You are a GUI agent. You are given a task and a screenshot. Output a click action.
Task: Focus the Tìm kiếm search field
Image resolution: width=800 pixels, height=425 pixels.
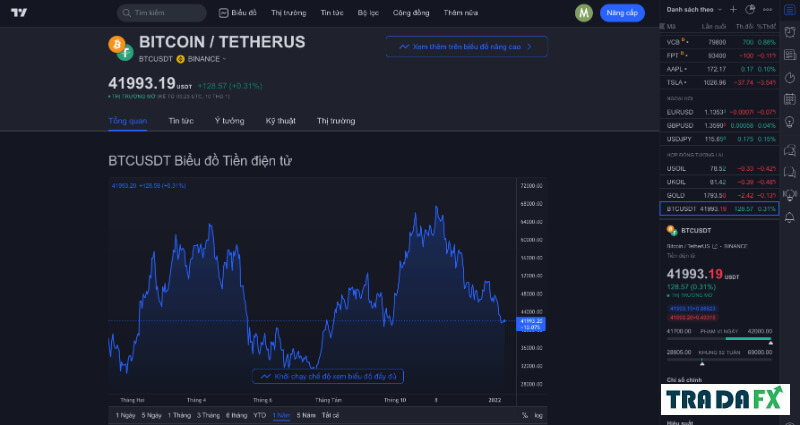(x=162, y=13)
